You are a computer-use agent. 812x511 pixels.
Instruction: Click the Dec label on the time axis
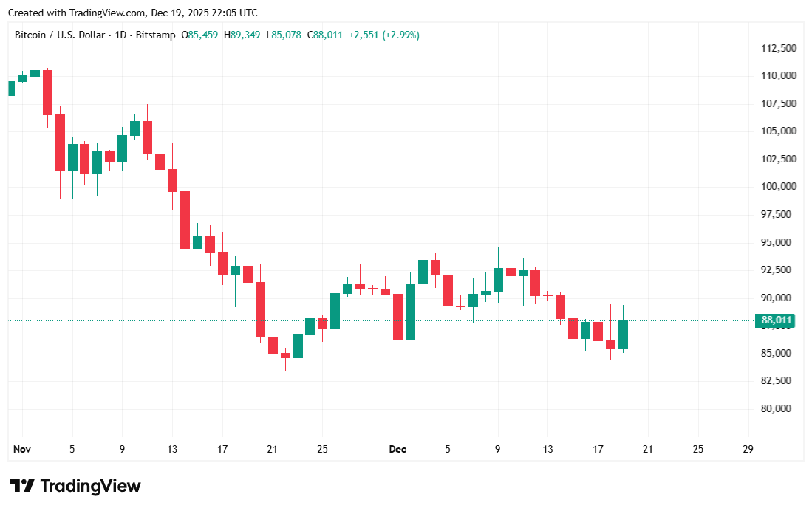[397, 448]
